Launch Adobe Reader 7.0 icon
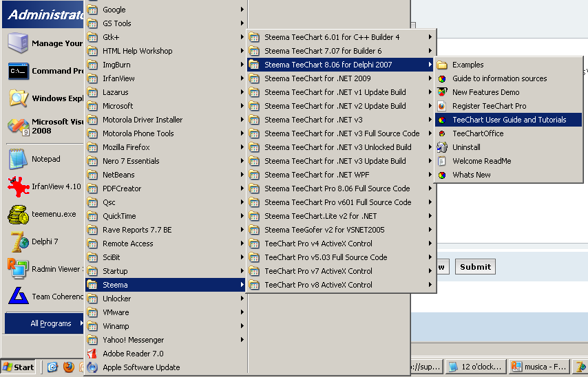Image resolution: width=588 pixels, height=377 pixels. pyautogui.click(x=92, y=354)
